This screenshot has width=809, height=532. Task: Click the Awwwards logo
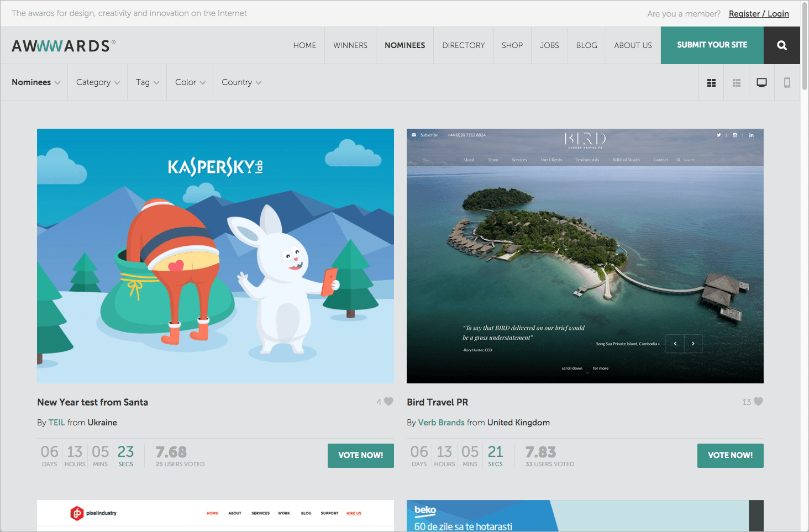point(62,45)
